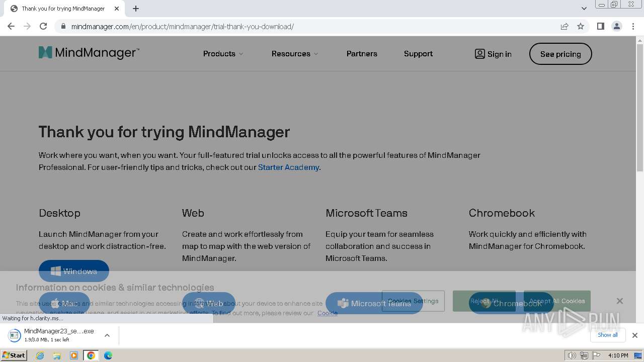Launch Internet Explorer from the taskbar
This screenshot has height=362, width=644.
(40, 355)
